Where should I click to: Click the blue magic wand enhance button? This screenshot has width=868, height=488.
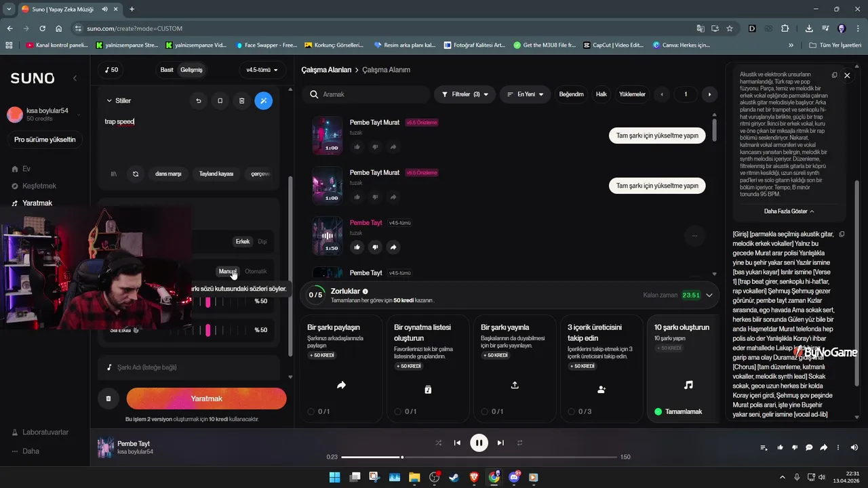click(263, 101)
